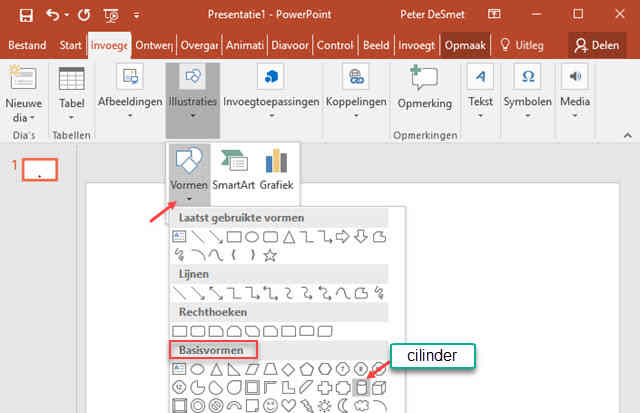This screenshot has height=413, width=640.
Task: Open the Undo history dropdown arrow
Action: click(x=67, y=16)
